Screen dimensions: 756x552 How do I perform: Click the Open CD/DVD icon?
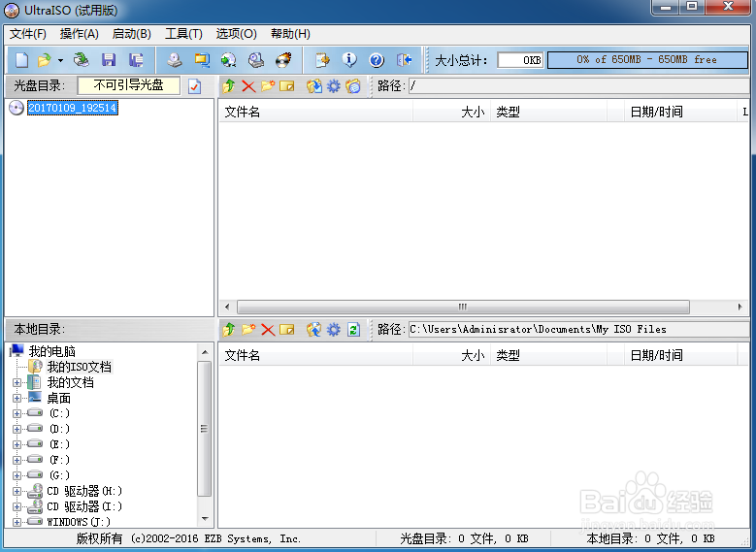(81, 60)
